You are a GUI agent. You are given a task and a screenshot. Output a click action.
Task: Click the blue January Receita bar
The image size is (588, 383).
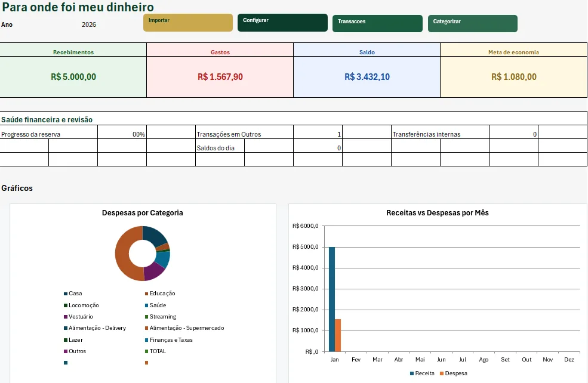click(332, 299)
